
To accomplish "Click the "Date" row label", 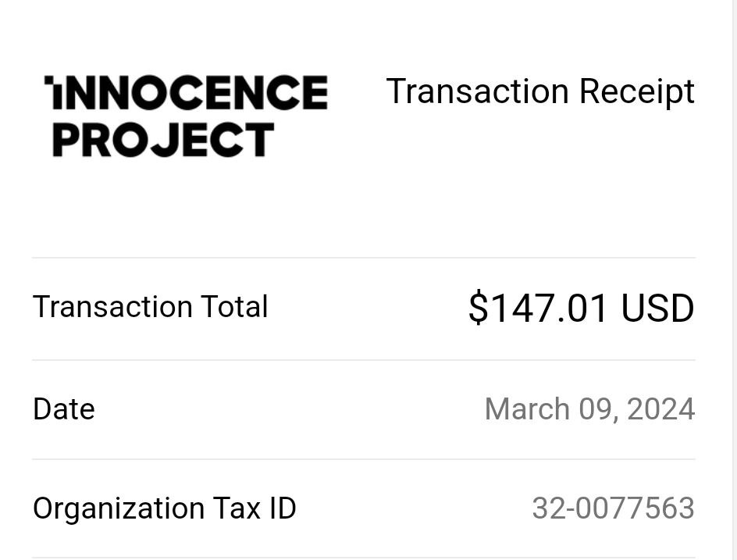I will coord(64,408).
